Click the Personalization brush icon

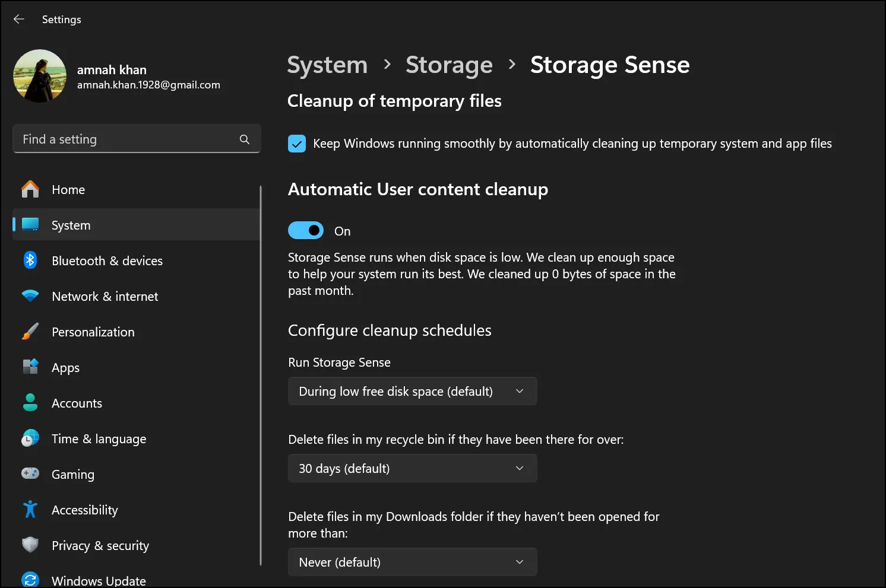(x=30, y=332)
